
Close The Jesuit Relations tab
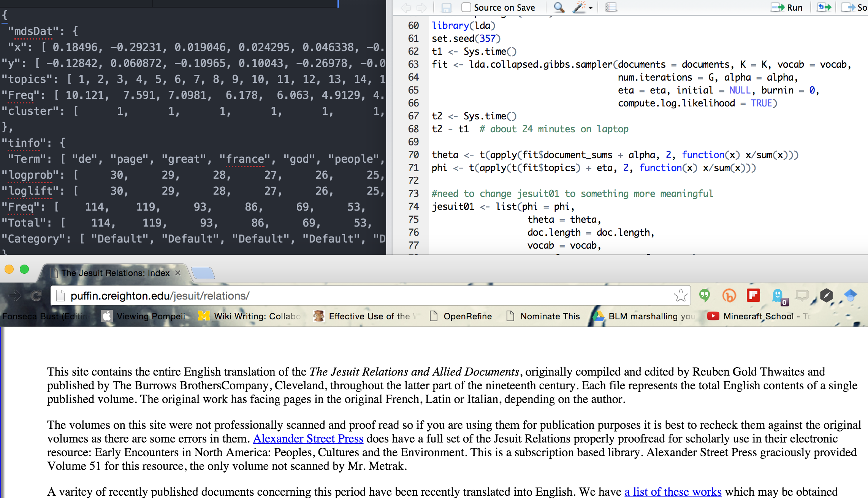pos(177,273)
